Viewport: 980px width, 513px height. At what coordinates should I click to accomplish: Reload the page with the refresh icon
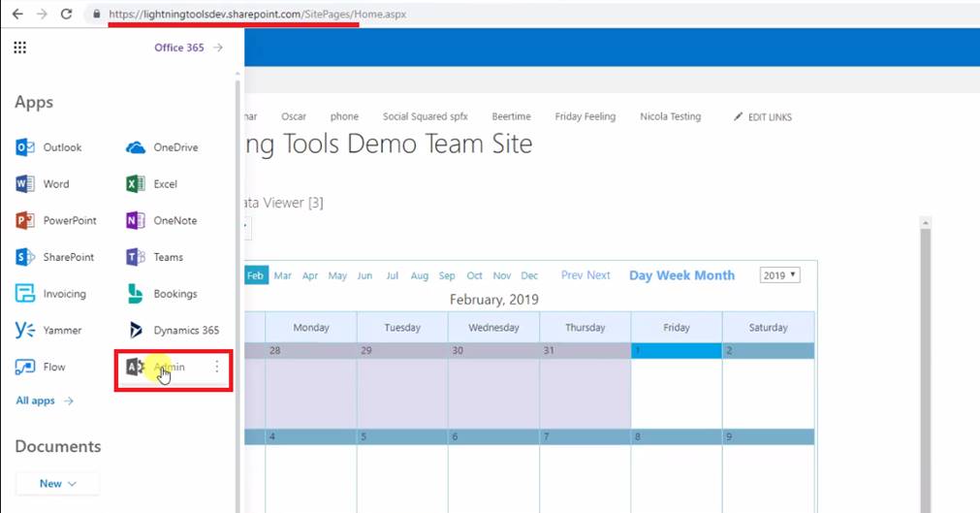point(66,14)
